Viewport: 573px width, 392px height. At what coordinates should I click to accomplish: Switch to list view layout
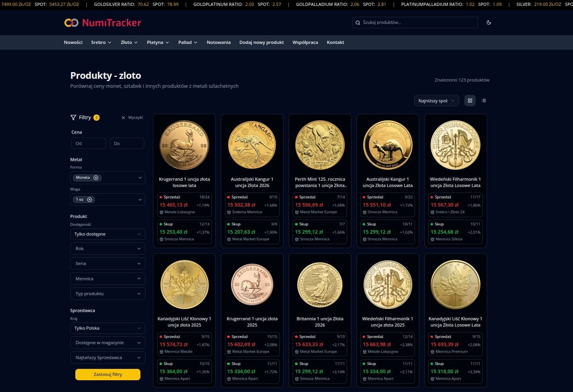[484, 101]
